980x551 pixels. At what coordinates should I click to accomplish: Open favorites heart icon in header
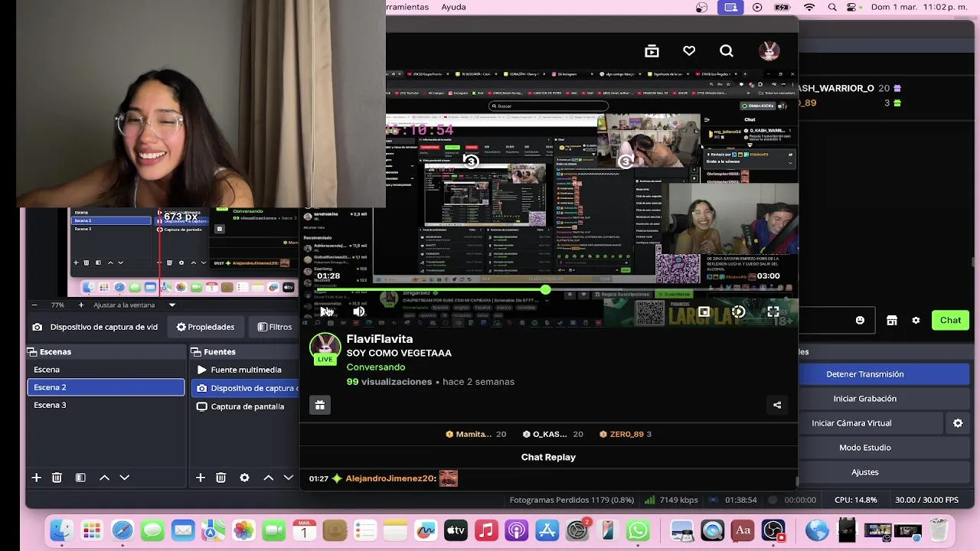click(689, 51)
